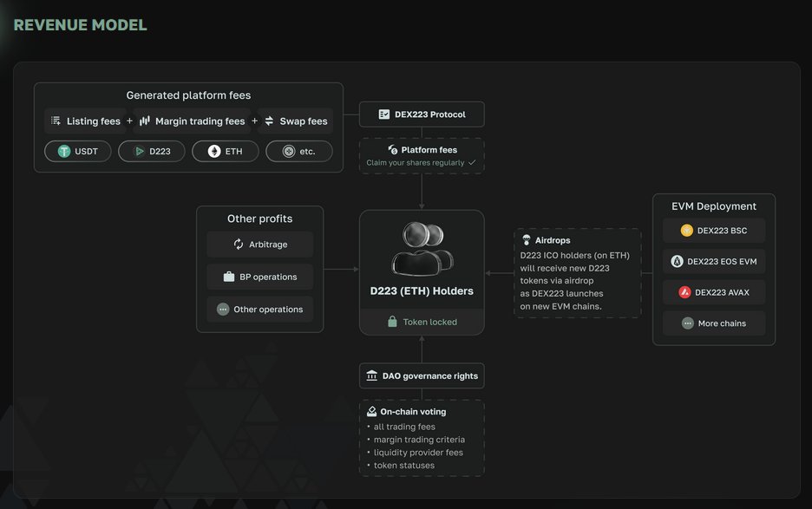Toggle the Claim your shares regularly checkmark
Viewport: 812px width, 509px height.
[x=472, y=162]
